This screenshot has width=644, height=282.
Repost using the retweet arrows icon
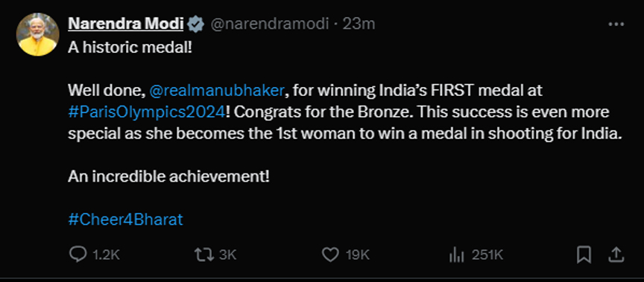click(204, 255)
